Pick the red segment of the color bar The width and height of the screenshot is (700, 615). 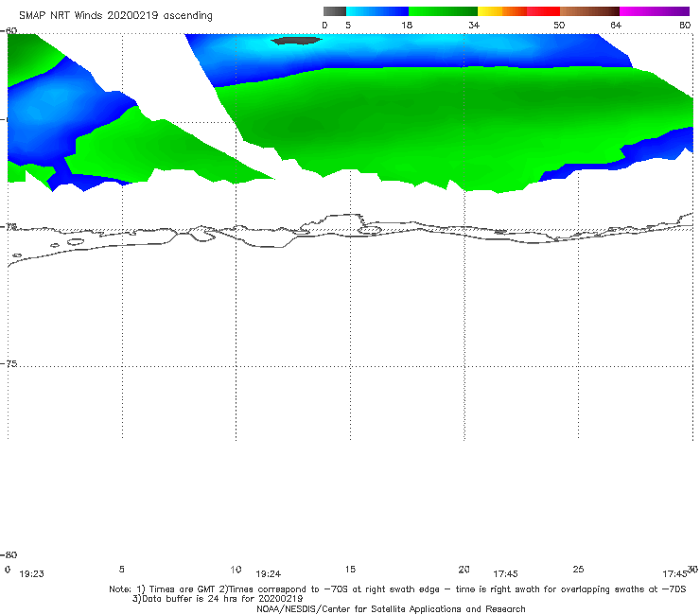(x=543, y=11)
